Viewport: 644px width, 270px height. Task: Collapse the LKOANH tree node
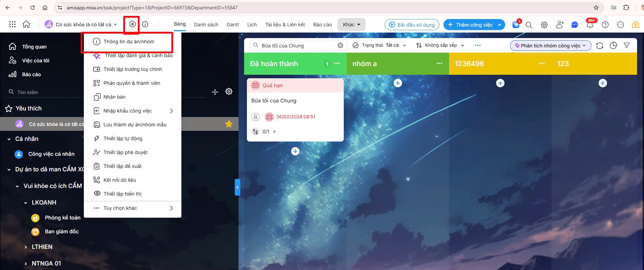(x=26, y=203)
